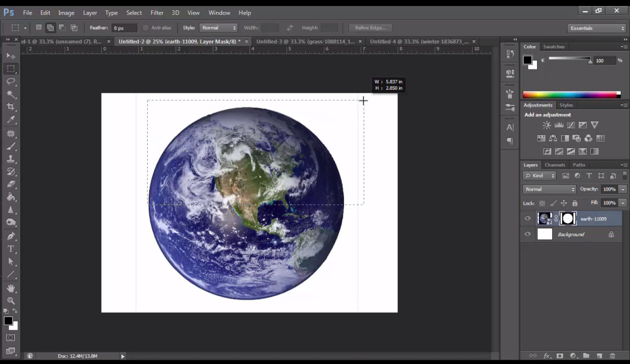The height and width of the screenshot is (364, 630).
Task: Click the Lock all padlock button
Action: [575, 203]
